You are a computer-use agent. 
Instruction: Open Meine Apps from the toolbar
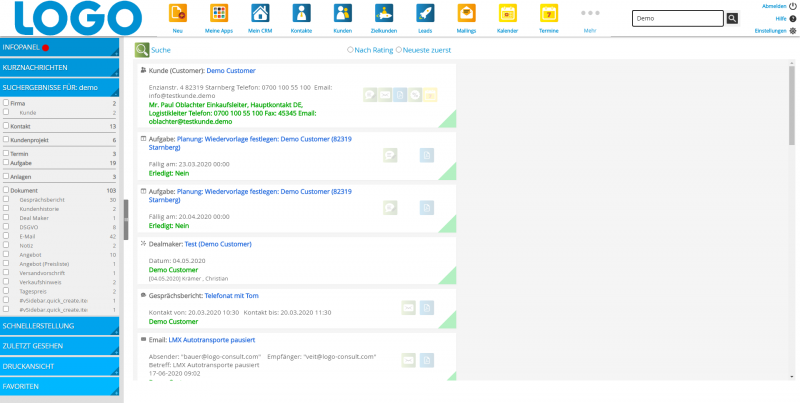219,14
